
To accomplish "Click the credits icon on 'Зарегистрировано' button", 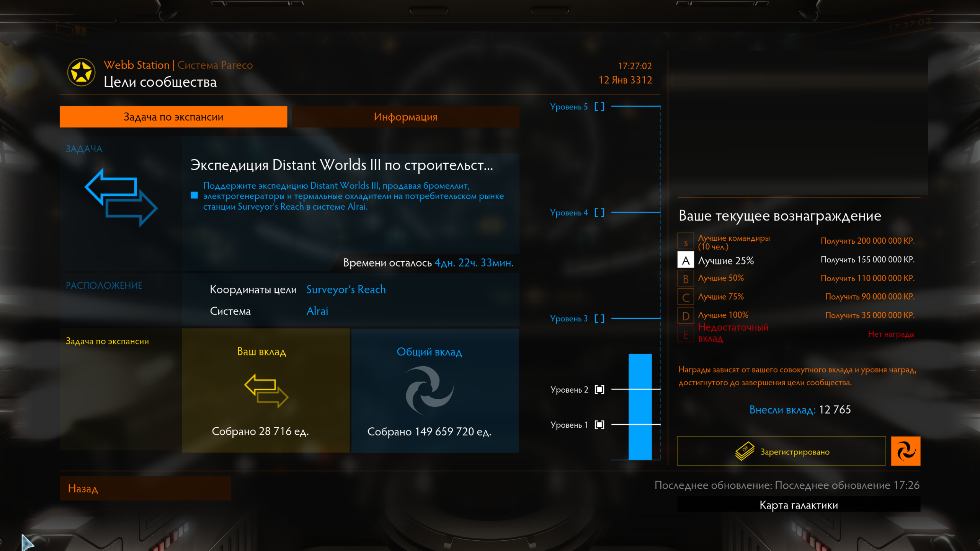I will coord(744,452).
